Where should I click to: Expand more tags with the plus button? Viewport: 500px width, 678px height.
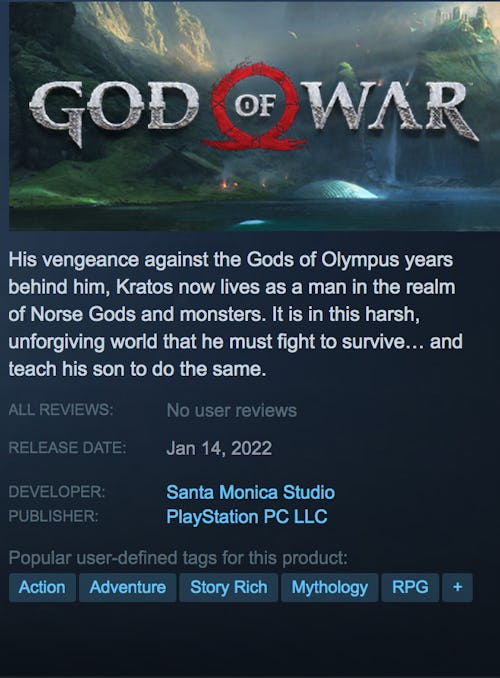point(457,587)
